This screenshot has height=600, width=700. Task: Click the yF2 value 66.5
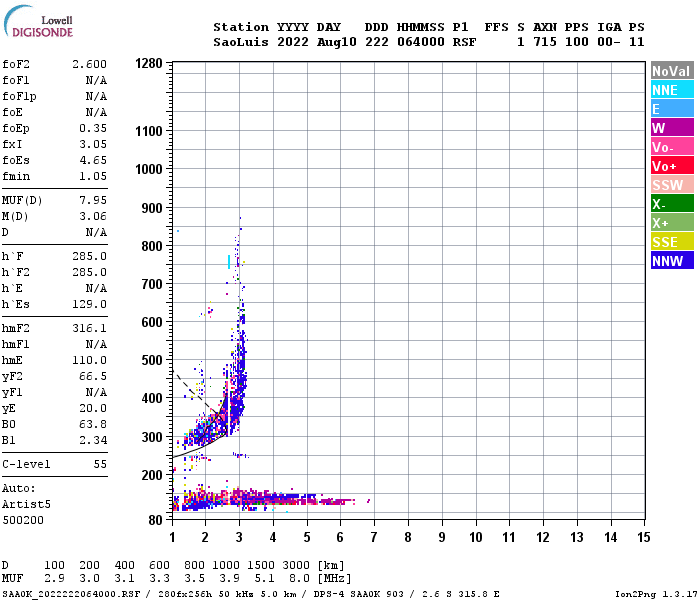(x=93, y=376)
